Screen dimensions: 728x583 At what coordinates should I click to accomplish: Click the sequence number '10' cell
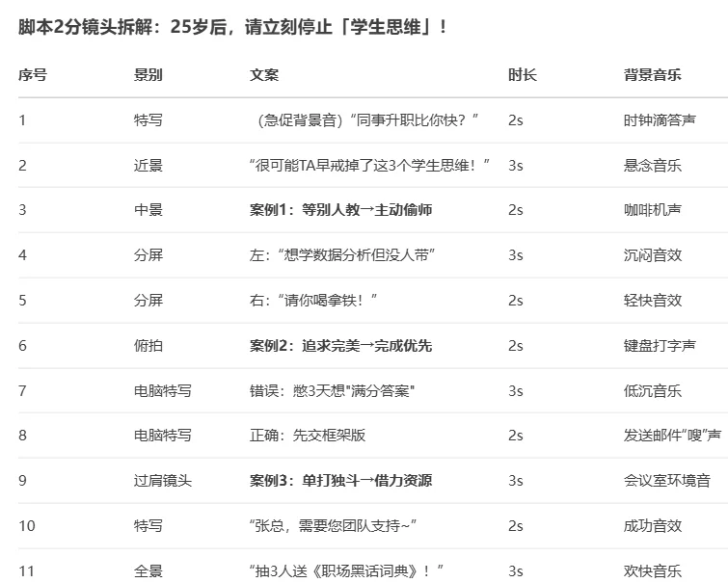coord(26,525)
